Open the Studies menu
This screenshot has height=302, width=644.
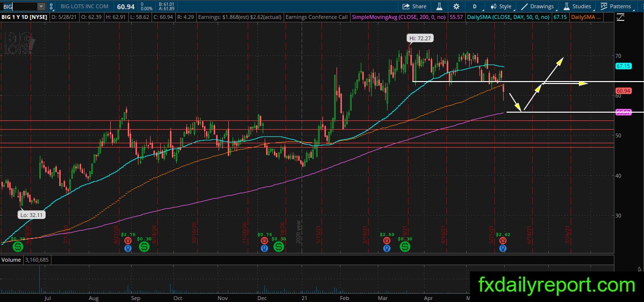coord(577,6)
